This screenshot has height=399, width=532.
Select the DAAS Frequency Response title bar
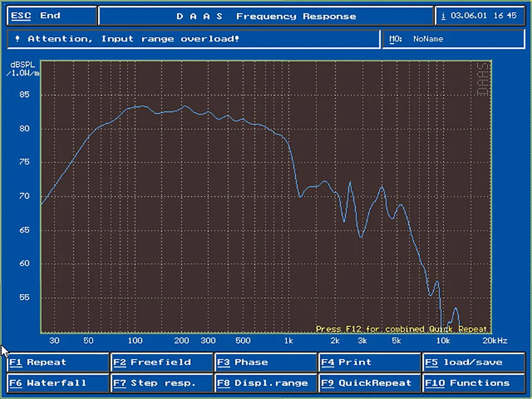coord(266,16)
